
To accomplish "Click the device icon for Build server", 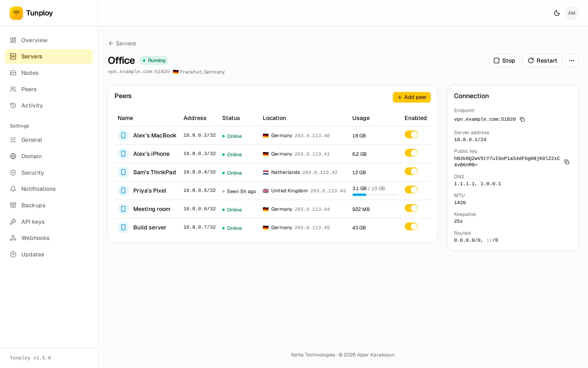I will tap(123, 227).
